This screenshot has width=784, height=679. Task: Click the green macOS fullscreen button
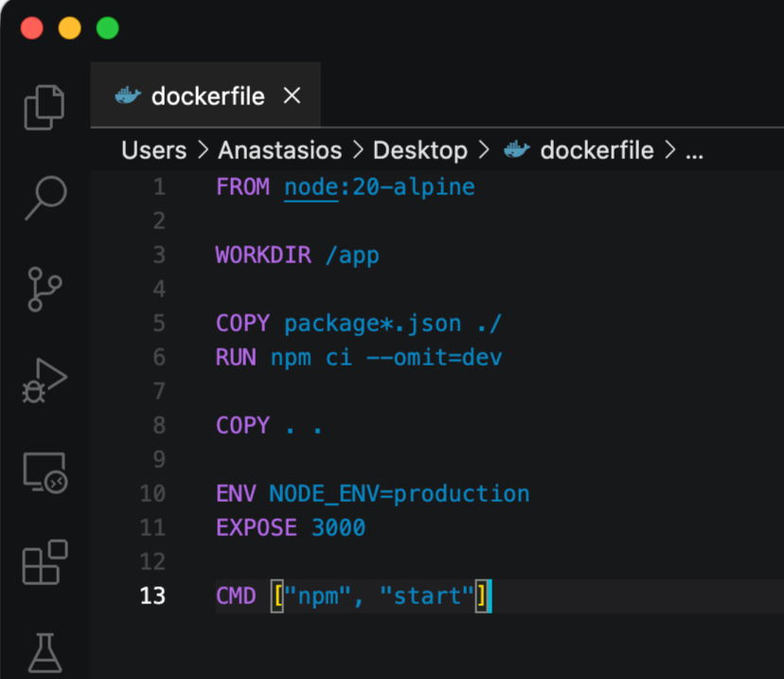click(108, 28)
